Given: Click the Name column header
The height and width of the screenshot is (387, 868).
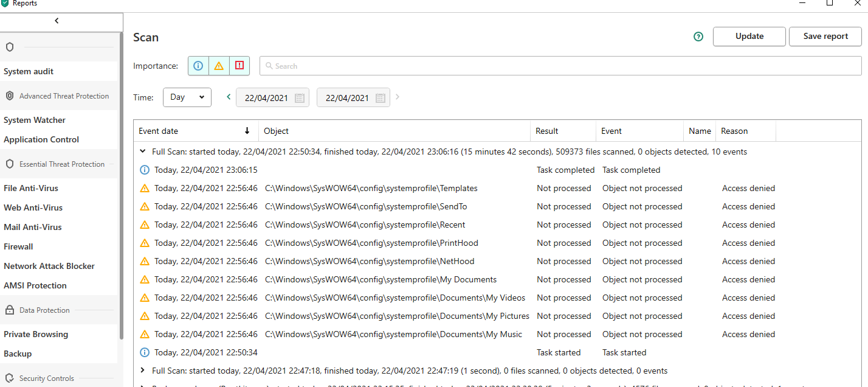Looking at the screenshot, I should (x=700, y=131).
